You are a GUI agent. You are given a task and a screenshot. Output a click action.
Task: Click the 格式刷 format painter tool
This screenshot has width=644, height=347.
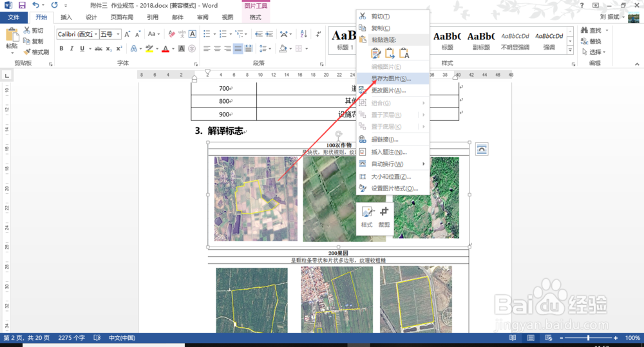tap(36, 52)
